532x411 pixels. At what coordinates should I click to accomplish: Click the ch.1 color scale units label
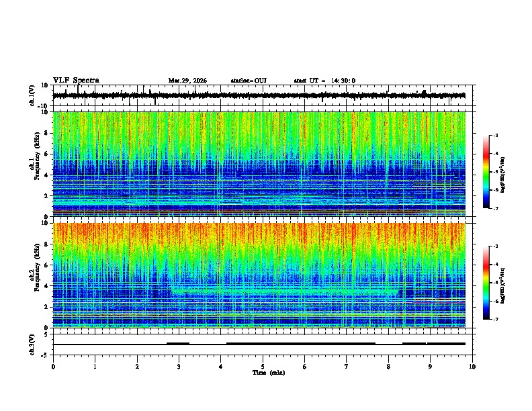click(503, 175)
